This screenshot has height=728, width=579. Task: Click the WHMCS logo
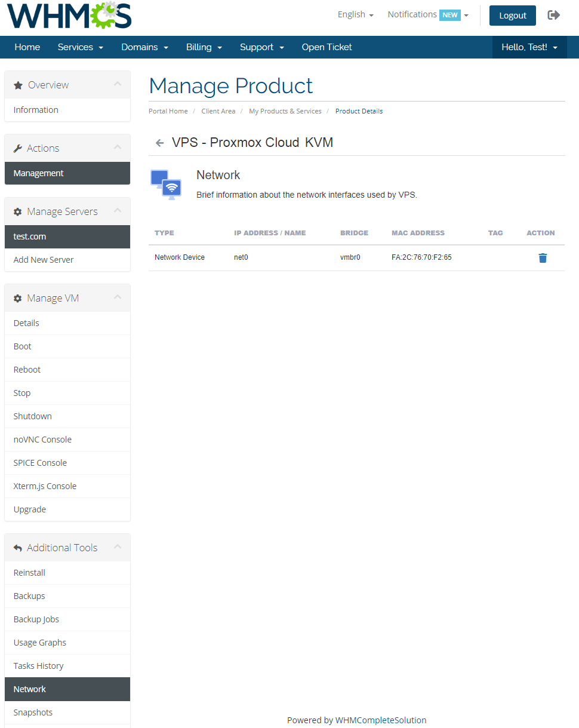[x=69, y=15]
